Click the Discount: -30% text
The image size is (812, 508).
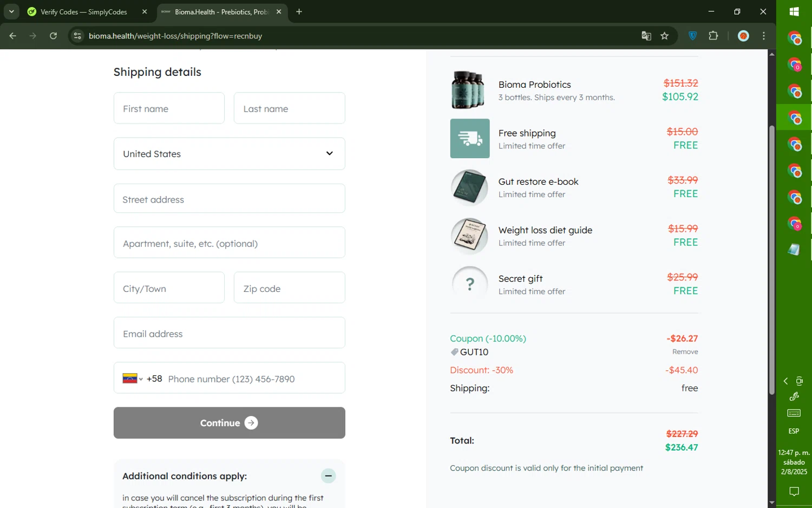tap(481, 370)
